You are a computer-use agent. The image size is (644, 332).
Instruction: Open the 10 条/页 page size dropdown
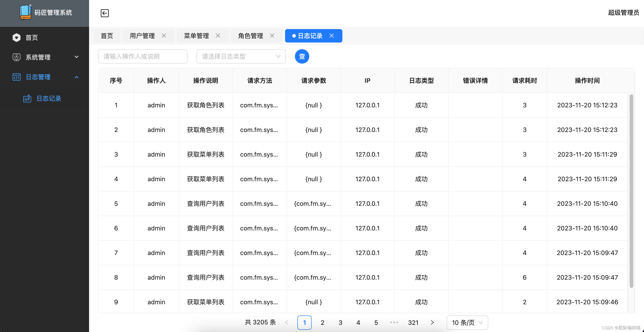pos(467,323)
